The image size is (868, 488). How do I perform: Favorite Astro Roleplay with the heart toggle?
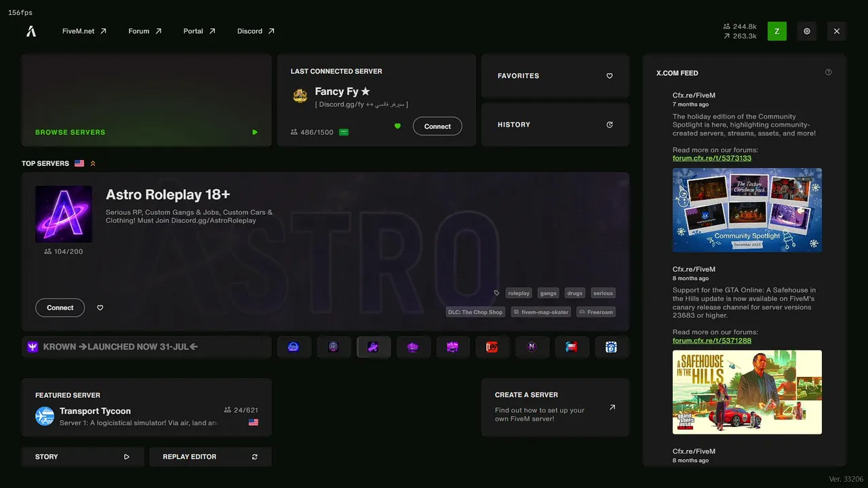tap(100, 308)
